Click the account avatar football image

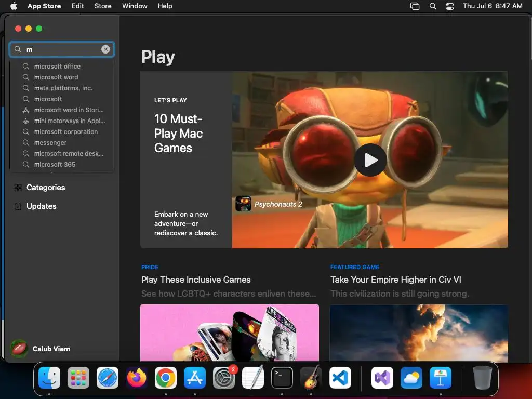click(19, 349)
